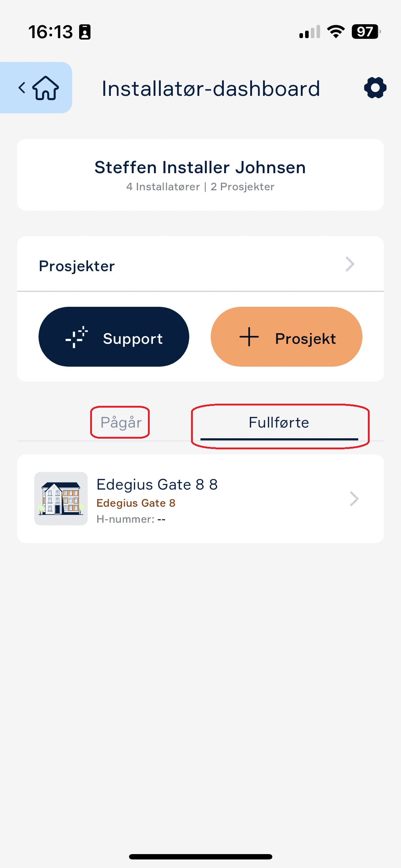
Task: Tap the plus icon on Prosjekt button
Action: [249, 337]
